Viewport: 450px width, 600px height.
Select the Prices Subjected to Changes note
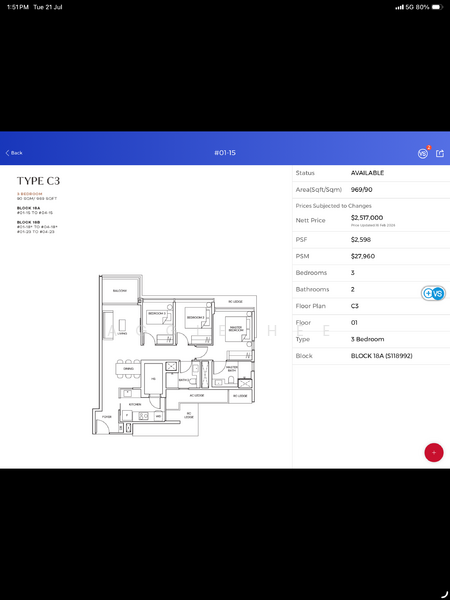[x=333, y=206]
